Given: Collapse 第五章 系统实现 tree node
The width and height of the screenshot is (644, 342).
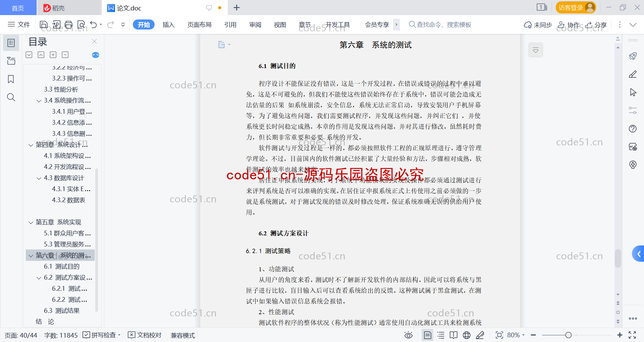Looking at the screenshot, I should click(31, 222).
